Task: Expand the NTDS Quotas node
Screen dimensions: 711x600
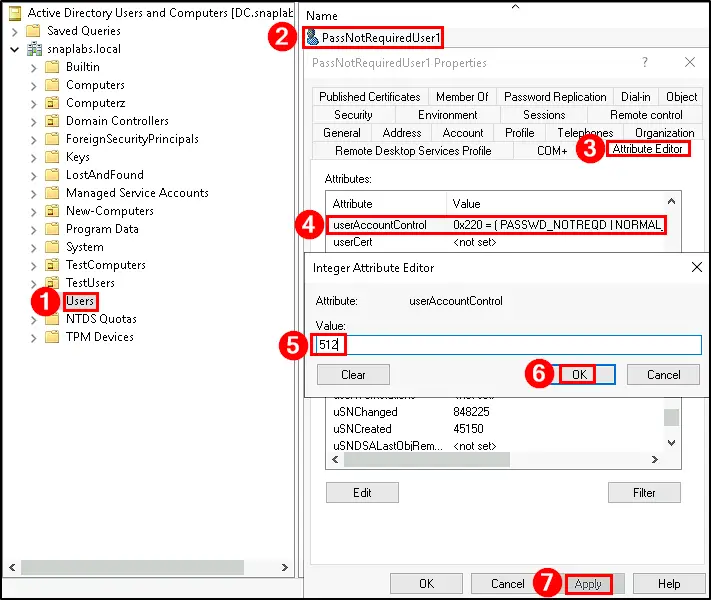Action: tap(33, 320)
